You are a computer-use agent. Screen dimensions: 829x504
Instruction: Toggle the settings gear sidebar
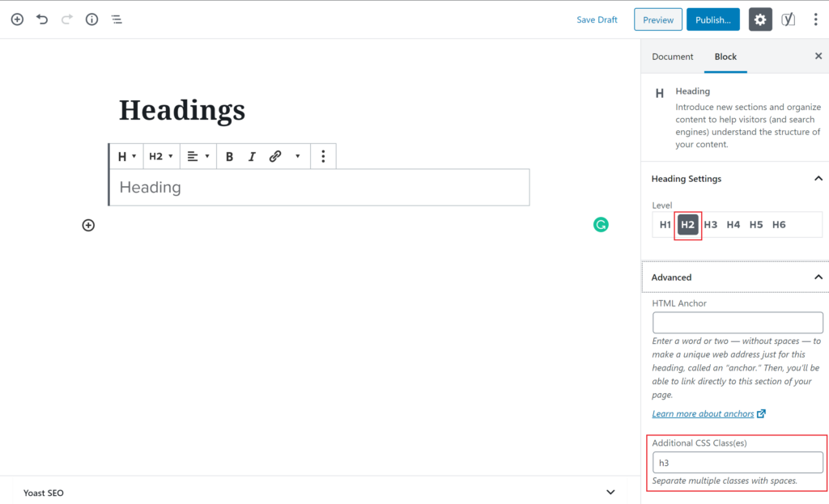[760, 19]
